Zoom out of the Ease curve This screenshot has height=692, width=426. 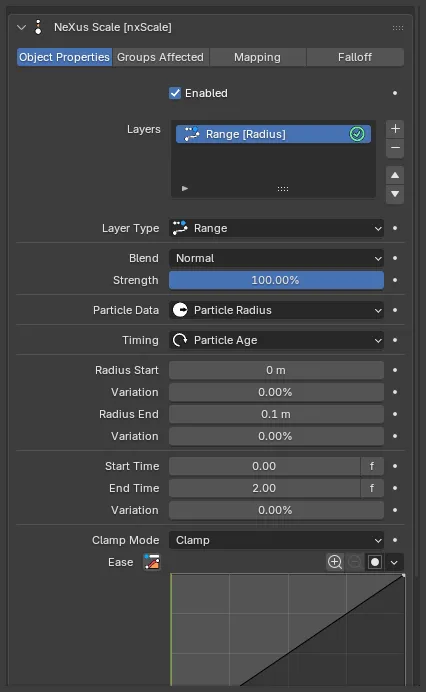pyautogui.click(x=355, y=563)
